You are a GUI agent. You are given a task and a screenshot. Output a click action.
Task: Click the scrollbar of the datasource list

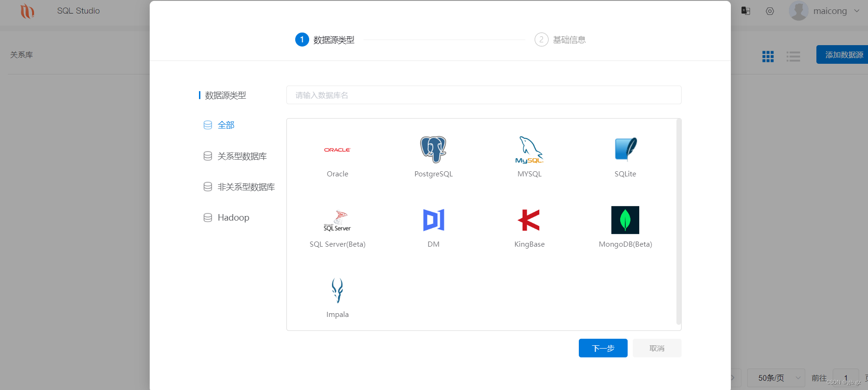[679, 222]
